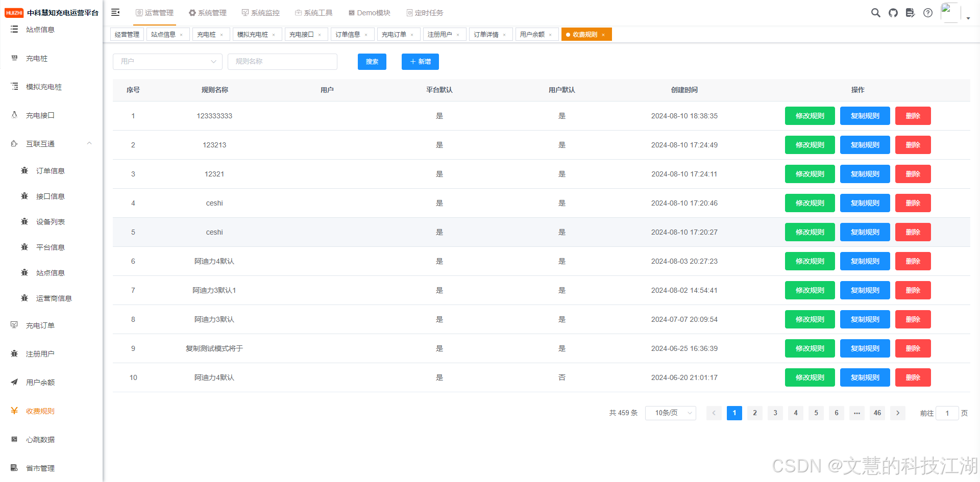Open the 10条/页 page size dropdown
This screenshot has height=482, width=980.
pos(670,413)
